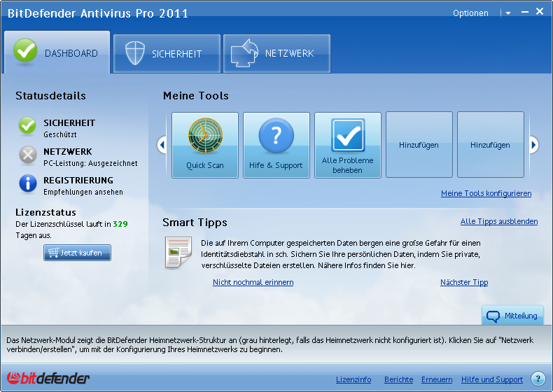This screenshot has height=392, width=553.
Task: Switch to the Netzwerk tab
Action: pos(277,54)
